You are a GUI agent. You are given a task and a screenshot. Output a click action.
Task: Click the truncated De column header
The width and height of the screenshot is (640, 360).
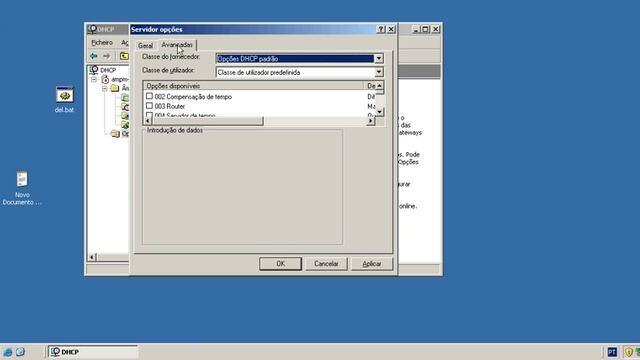coord(369,86)
